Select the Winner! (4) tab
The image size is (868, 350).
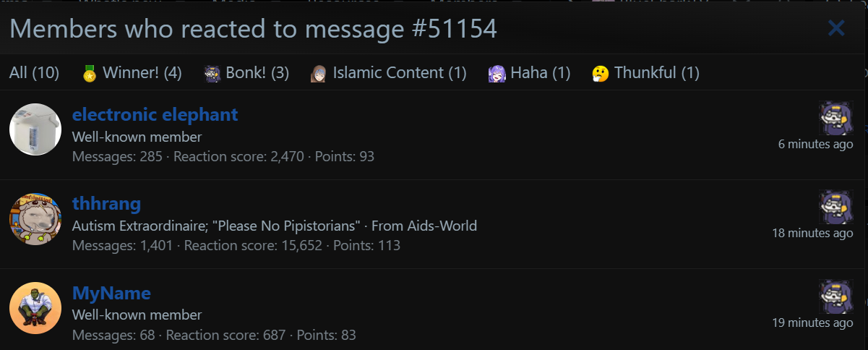click(132, 72)
